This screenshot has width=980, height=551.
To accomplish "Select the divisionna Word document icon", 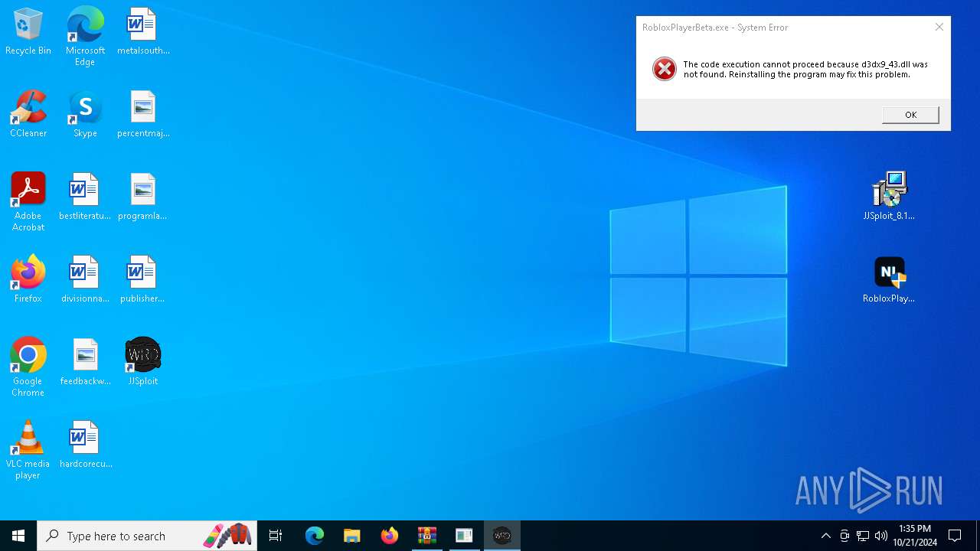I will tap(85, 280).
